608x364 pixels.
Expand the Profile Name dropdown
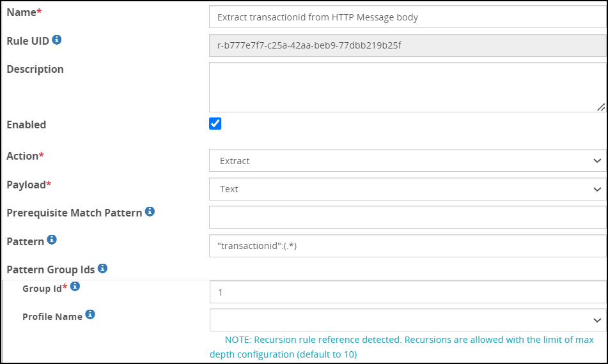click(x=407, y=320)
